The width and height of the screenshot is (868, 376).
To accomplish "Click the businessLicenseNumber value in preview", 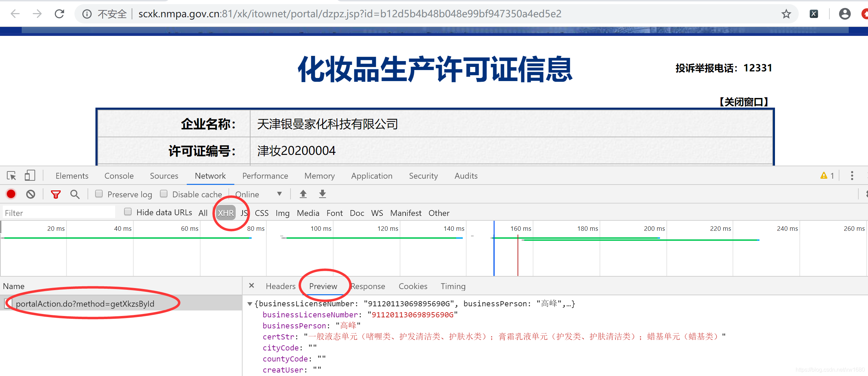I will click(412, 315).
